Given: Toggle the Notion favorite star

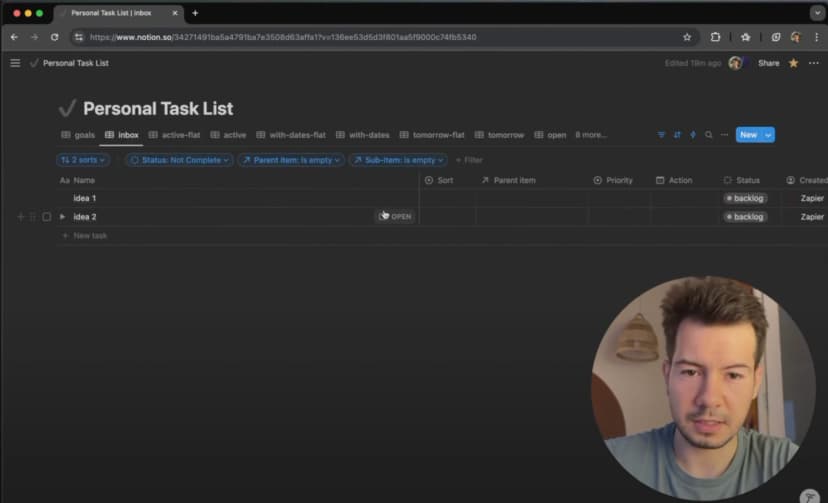Looking at the screenshot, I should [x=793, y=63].
